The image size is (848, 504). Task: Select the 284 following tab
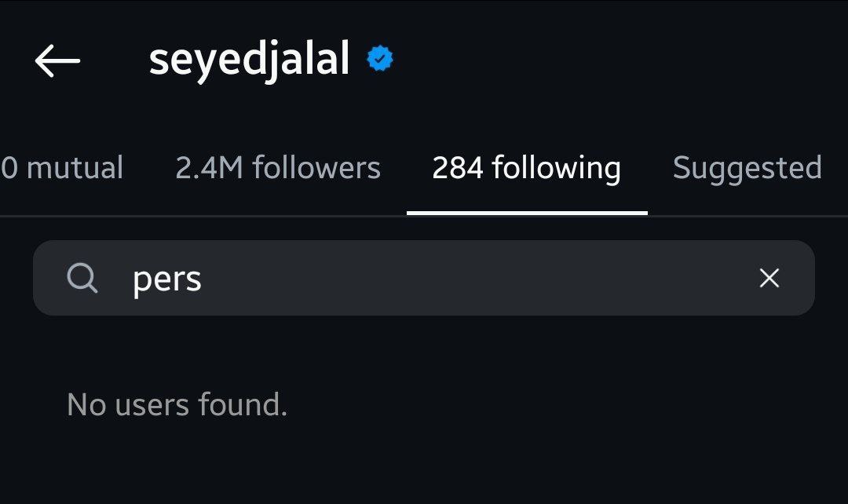point(526,168)
